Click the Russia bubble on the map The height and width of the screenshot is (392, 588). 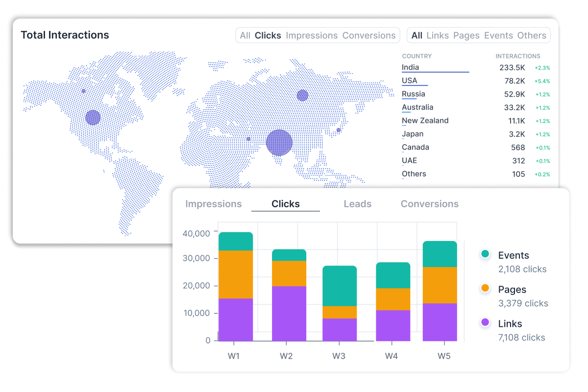302,96
